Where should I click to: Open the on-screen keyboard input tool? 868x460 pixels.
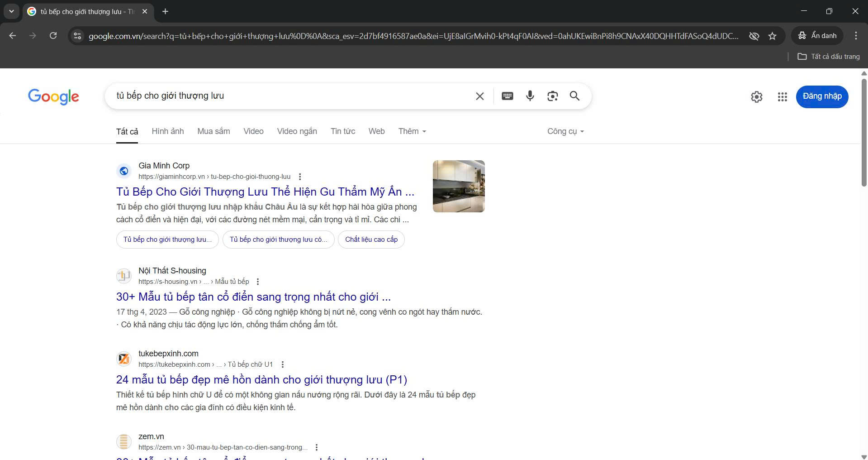[x=508, y=96]
